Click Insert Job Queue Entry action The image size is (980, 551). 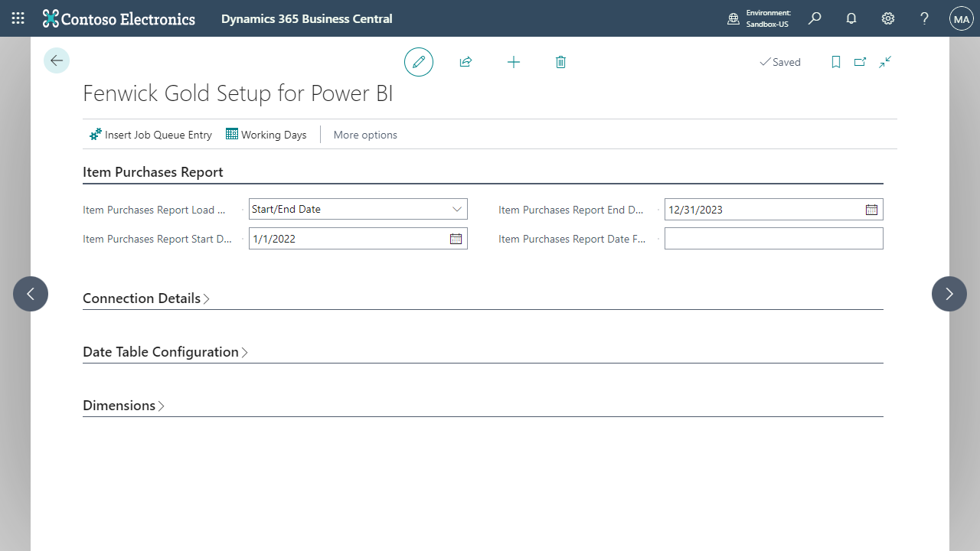coord(151,135)
